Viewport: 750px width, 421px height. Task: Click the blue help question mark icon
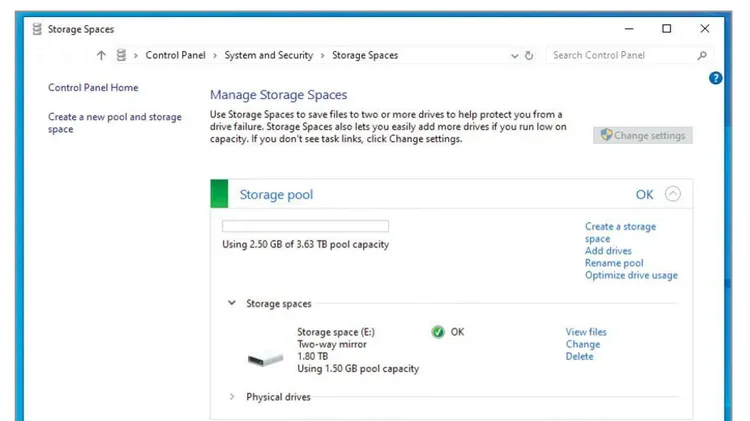tap(715, 78)
